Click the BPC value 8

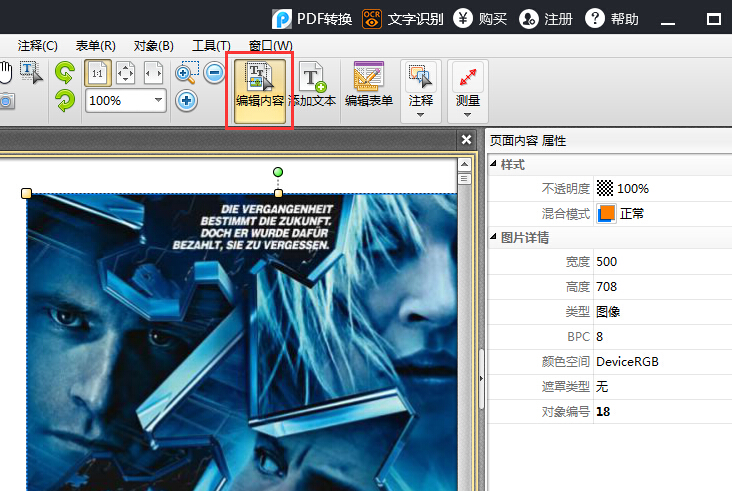(599, 337)
